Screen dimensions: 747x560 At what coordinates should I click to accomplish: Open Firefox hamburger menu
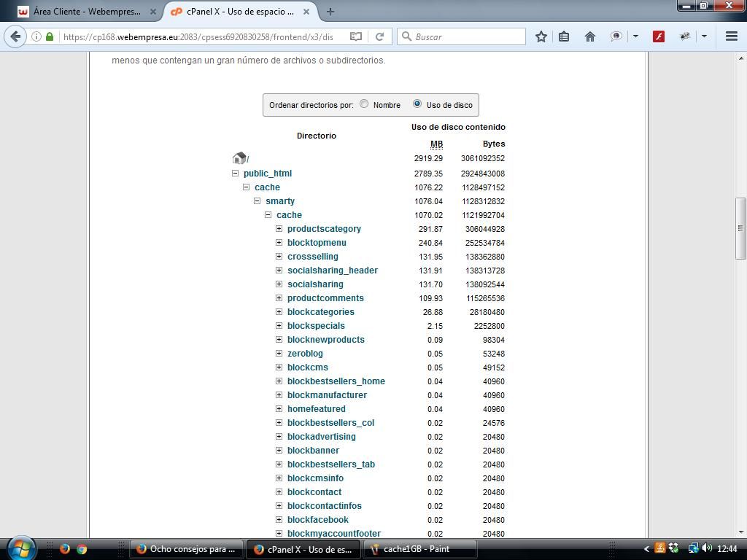[x=731, y=36]
